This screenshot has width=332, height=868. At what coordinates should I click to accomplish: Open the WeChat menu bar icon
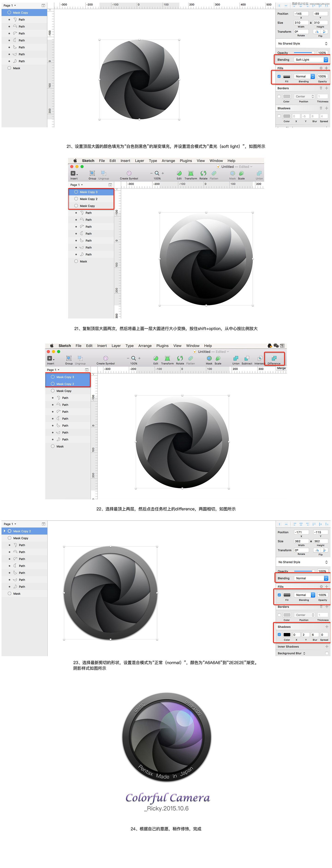pyautogui.click(x=276, y=346)
